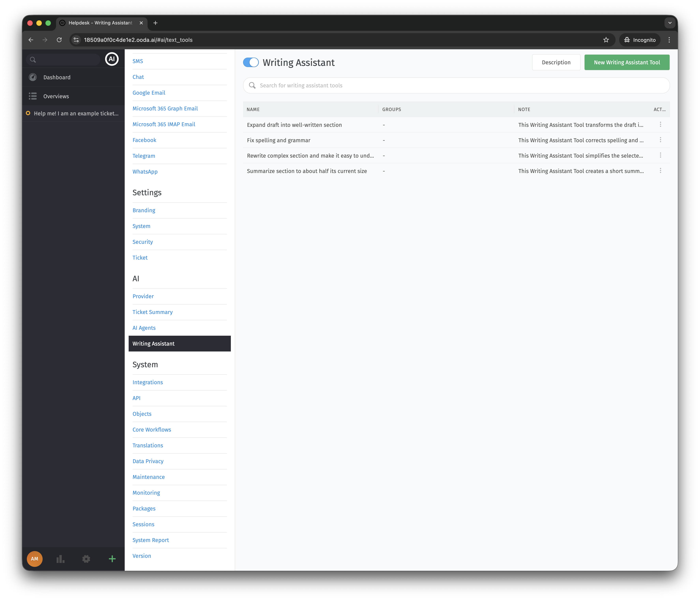Viewport: 700px width, 600px height.
Task: Reload the page in browser
Action: pos(59,40)
